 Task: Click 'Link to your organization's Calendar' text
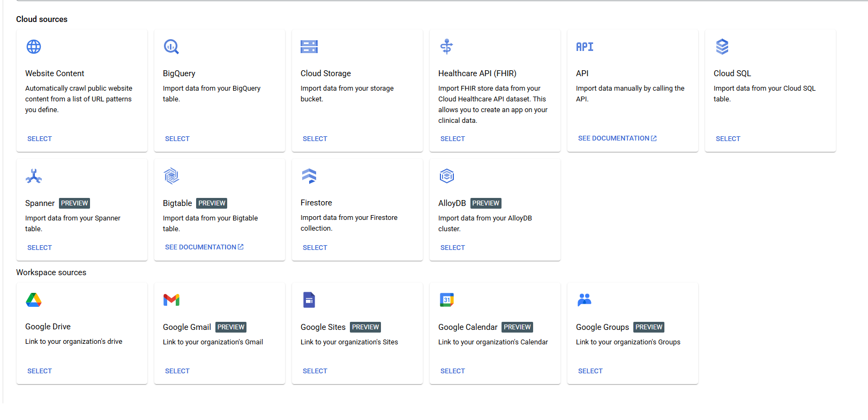[x=493, y=342]
